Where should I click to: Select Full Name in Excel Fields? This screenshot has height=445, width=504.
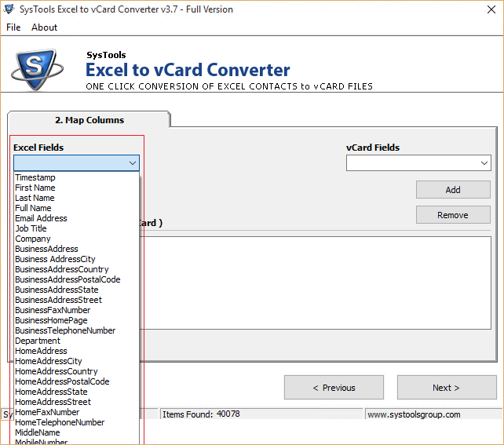(76, 208)
